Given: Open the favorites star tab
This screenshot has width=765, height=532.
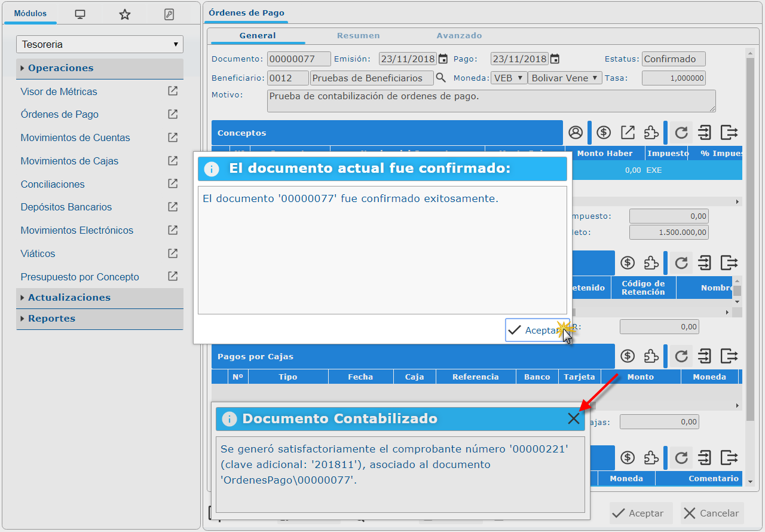Looking at the screenshot, I should point(124,14).
